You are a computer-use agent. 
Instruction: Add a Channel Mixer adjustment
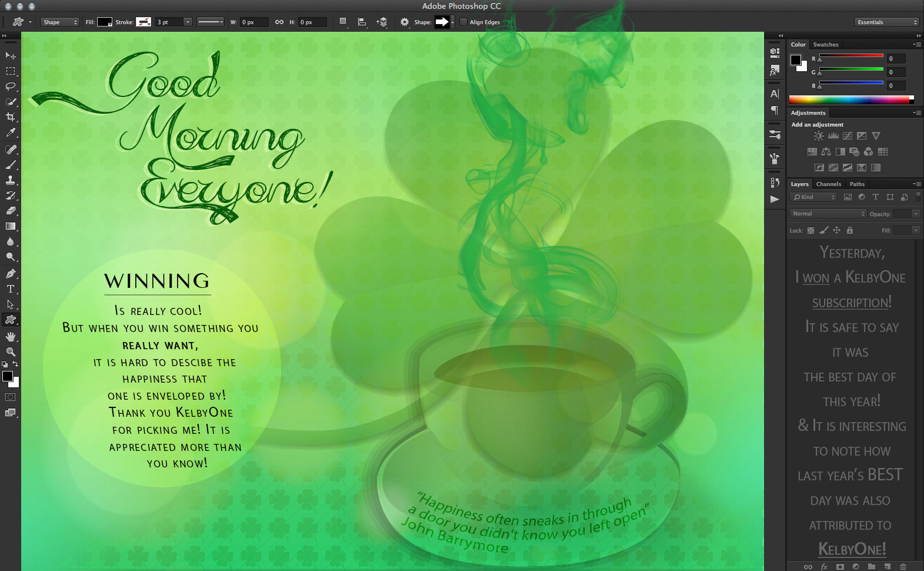(x=869, y=152)
